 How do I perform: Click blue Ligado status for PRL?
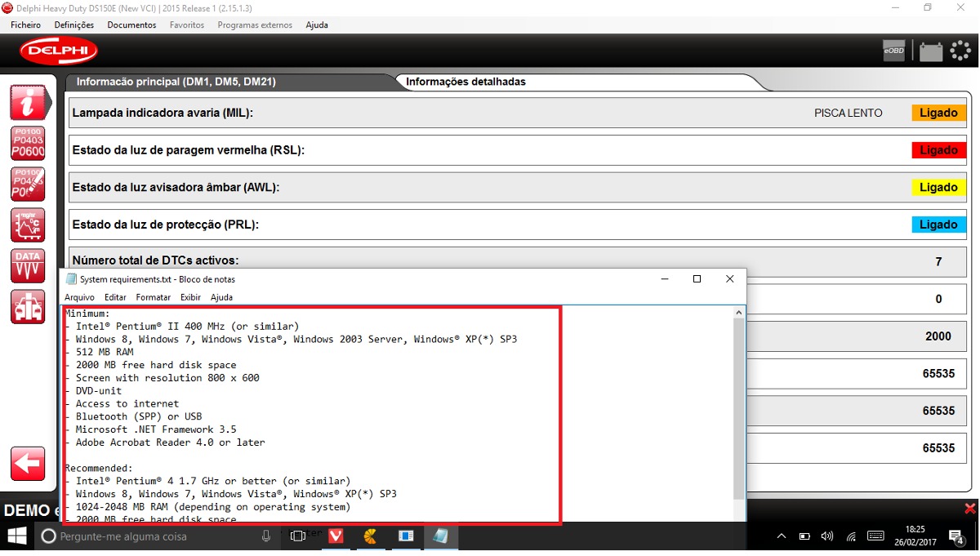click(938, 225)
